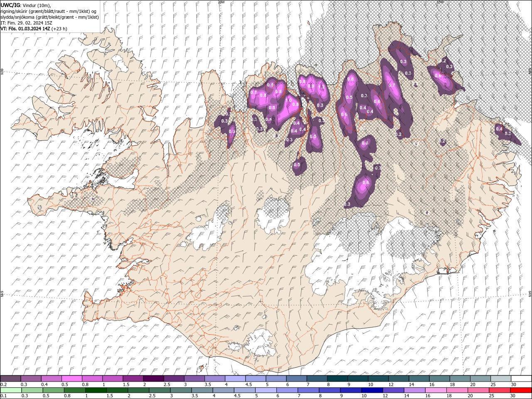
Task: Select the bright pink 0.5 snow legend swatch
Action: click(x=71, y=379)
